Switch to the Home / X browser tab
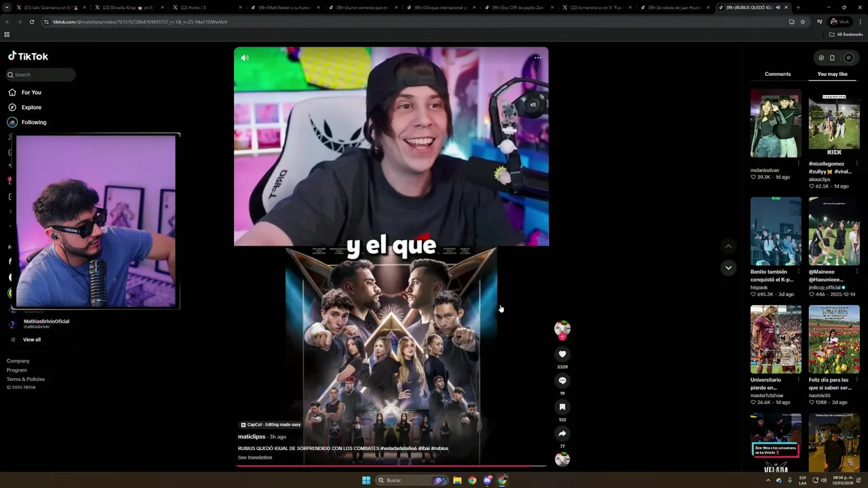The height and width of the screenshot is (488, 868). click(207, 7)
